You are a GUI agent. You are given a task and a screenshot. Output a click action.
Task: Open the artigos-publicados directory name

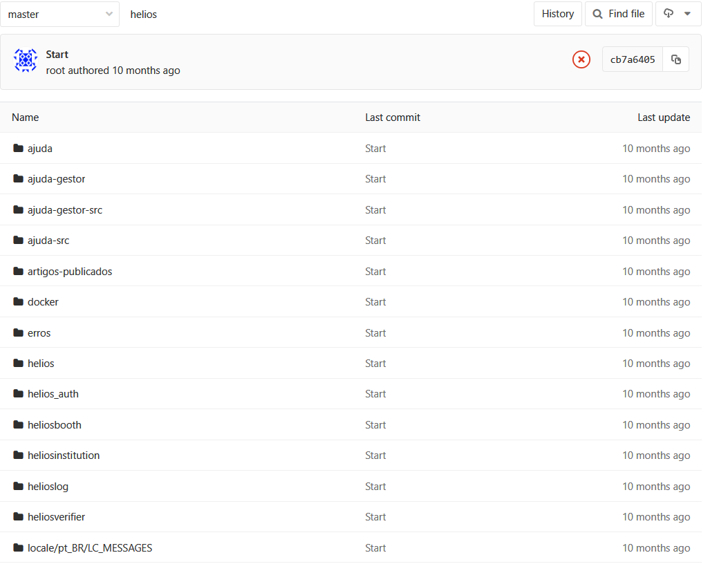point(70,272)
